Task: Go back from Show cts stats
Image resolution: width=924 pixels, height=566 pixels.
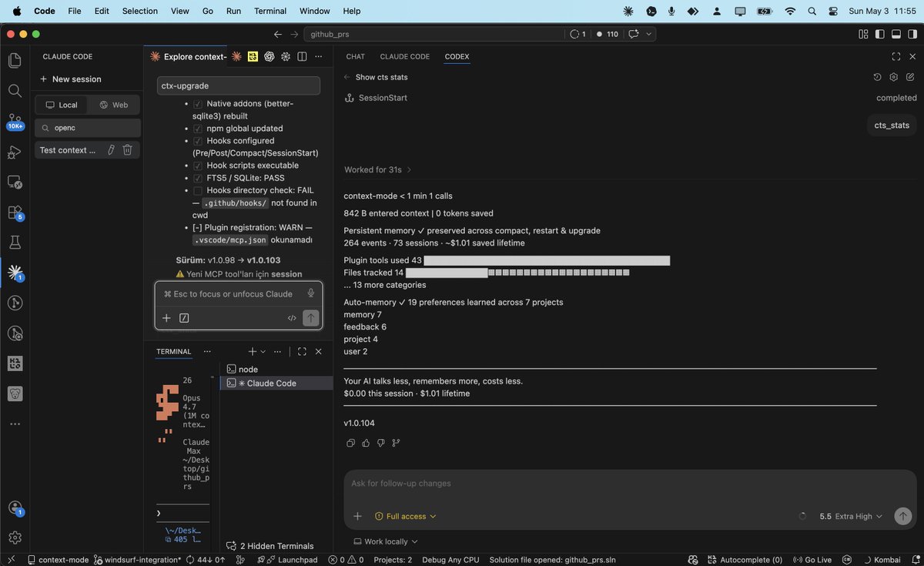Action: 347,77
